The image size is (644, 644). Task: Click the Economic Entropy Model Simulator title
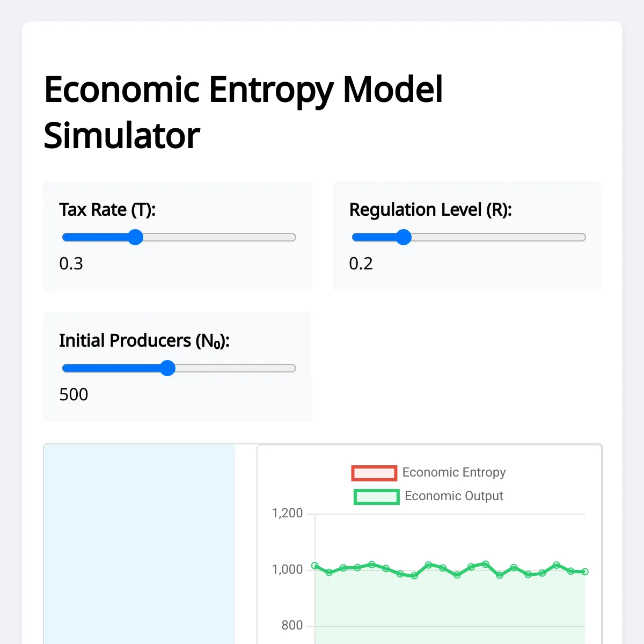[244, 110]
